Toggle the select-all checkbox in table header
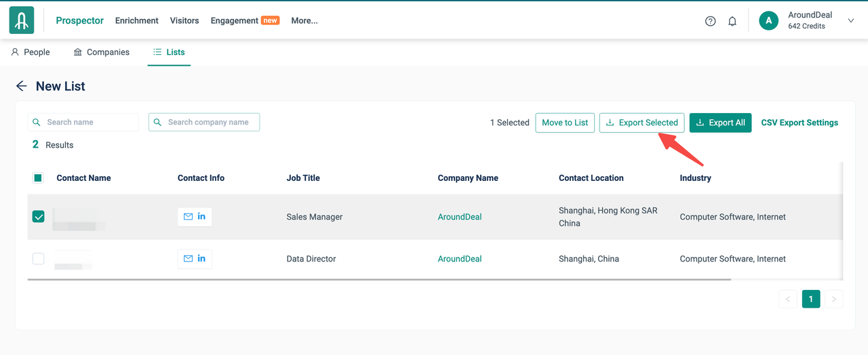 [x=38, y=178]
